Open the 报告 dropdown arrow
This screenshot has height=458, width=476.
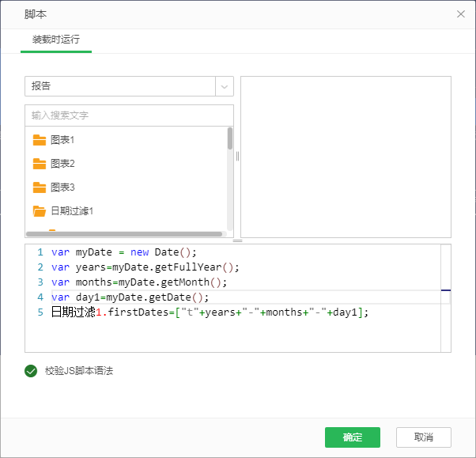tap(225, 86)
